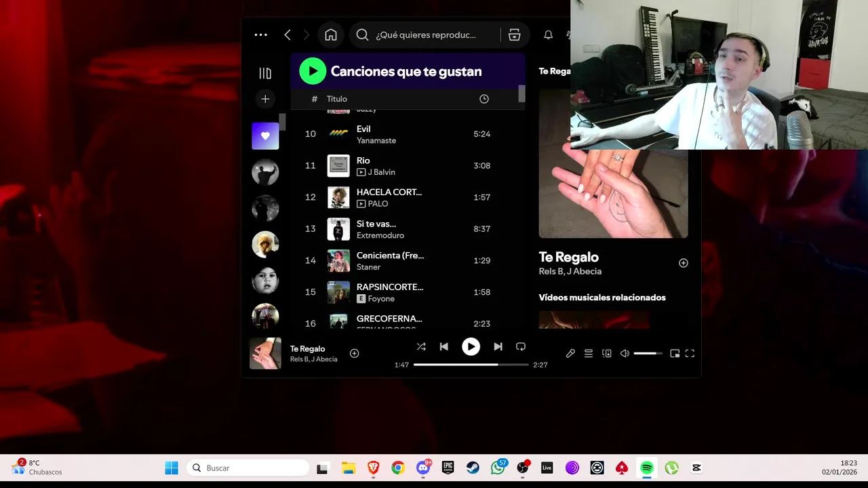Open artist link 'Extremoduro'
Viewport: 868px width, 488px height.
(x=380, y=235)
